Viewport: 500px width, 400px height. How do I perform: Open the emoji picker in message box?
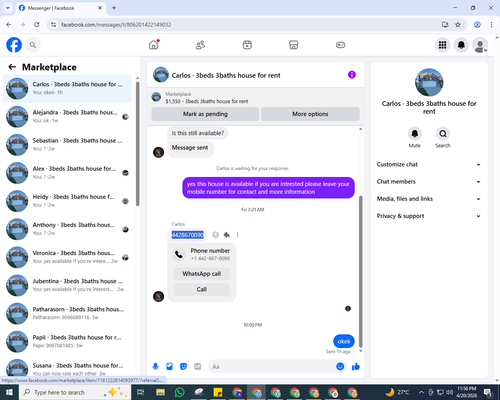[340, 367]
